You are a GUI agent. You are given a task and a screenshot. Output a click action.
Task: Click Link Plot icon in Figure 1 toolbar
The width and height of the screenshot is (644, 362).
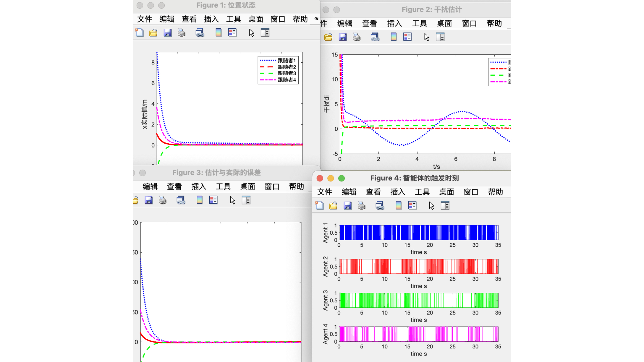coord(200,33)
